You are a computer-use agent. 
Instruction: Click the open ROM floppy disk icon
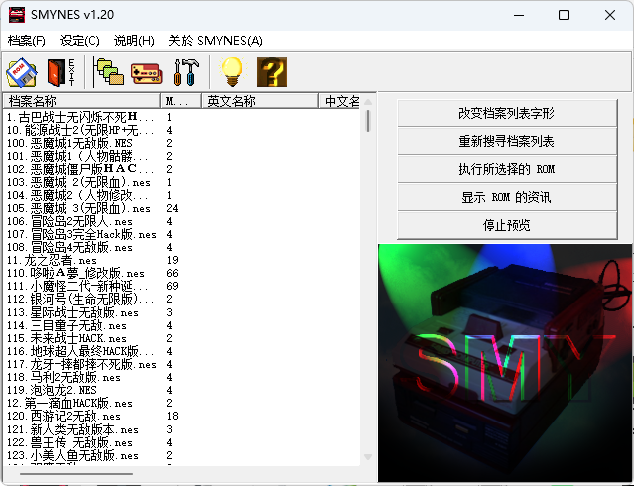click(22, 72)
